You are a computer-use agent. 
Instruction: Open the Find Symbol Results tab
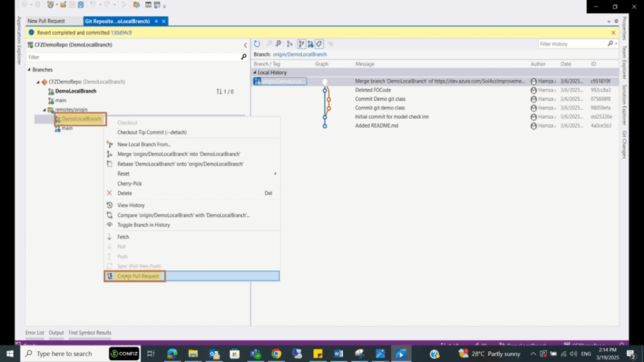pos(90,333)
